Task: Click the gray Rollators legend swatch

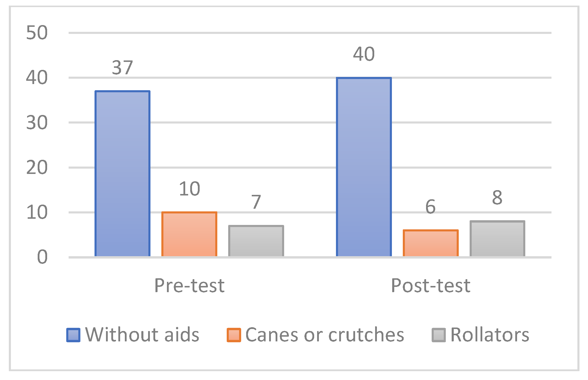Action: 439,335
